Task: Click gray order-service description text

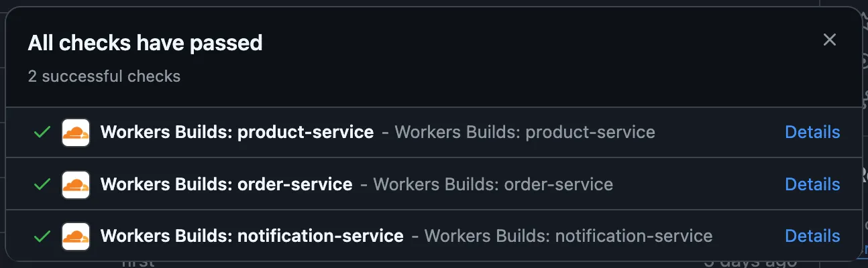Action: point(492,184)
